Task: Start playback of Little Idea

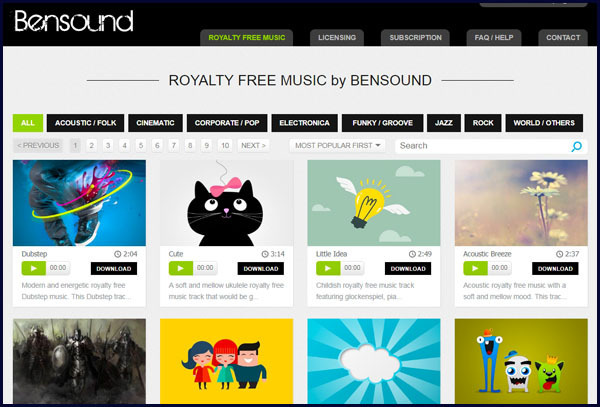Action: click(x=328, y=268)
